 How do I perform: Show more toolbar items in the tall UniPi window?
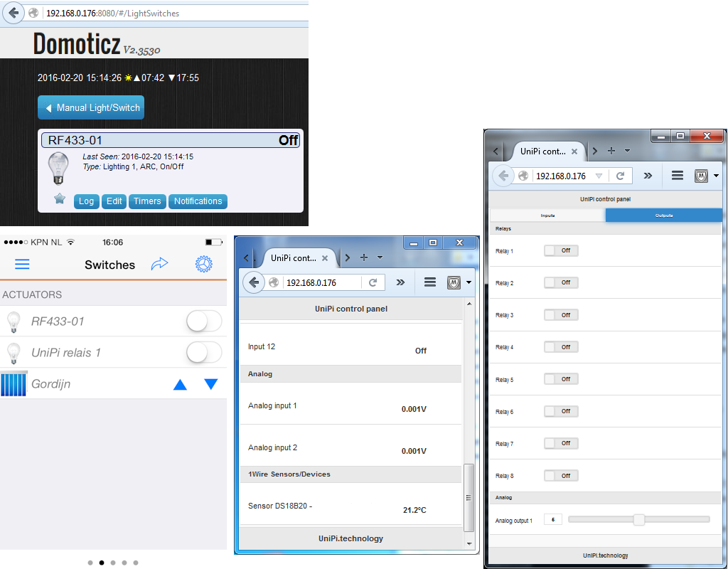pos(648,176)
